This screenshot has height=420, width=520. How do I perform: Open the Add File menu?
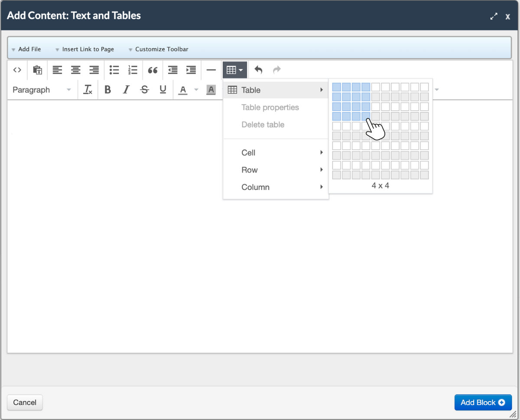(26, 49)
